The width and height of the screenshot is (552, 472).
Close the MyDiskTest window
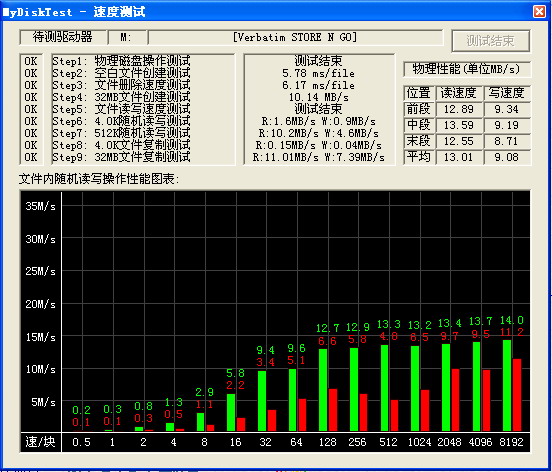tap(540, 11)
